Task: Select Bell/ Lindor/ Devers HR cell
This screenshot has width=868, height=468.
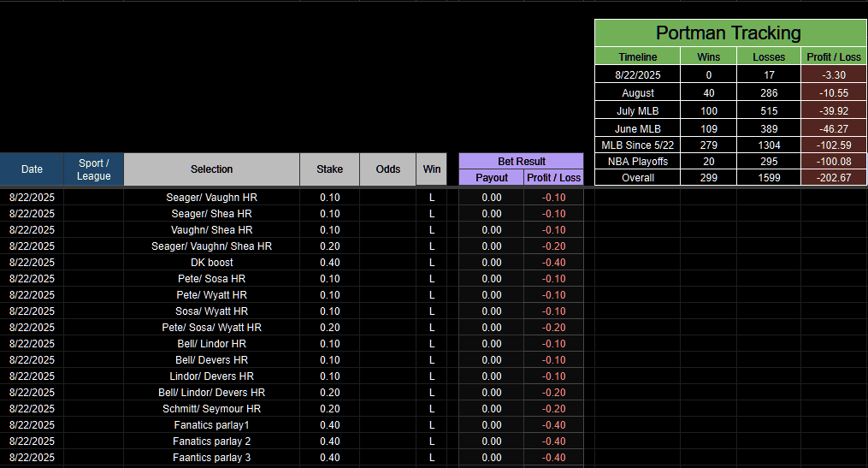Action: click(211, 392)
